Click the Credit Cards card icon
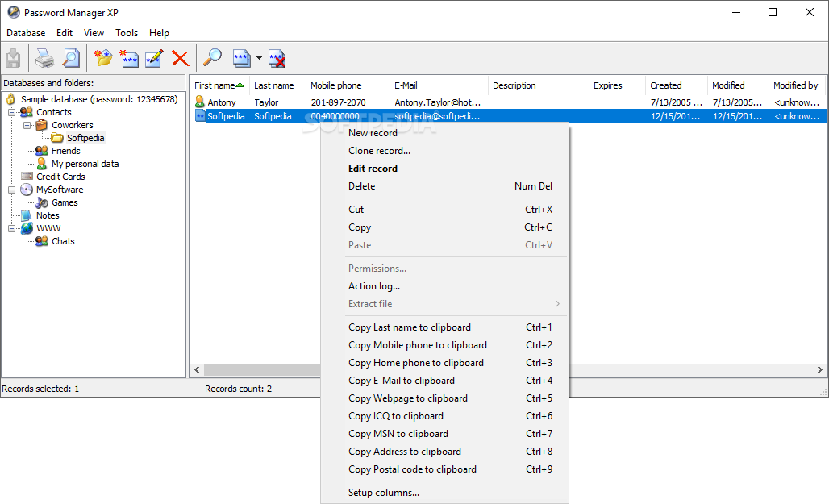This screenshot has height=504, width=829. pos(27,176)
